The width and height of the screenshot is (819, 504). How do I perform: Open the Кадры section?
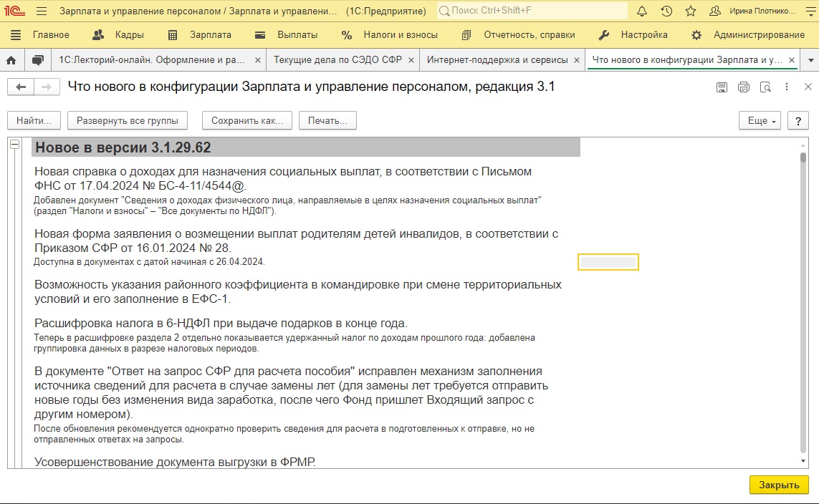(129, 35)
